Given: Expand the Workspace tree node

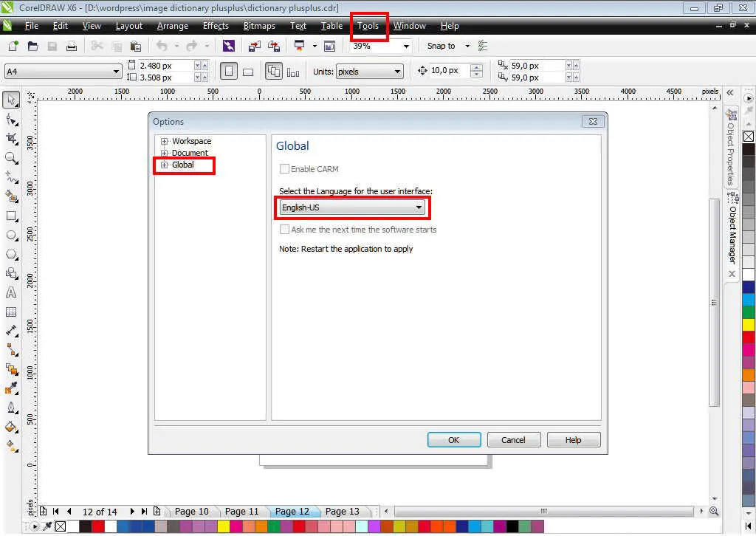Looking at the screenshot, I should click(164, 141).
